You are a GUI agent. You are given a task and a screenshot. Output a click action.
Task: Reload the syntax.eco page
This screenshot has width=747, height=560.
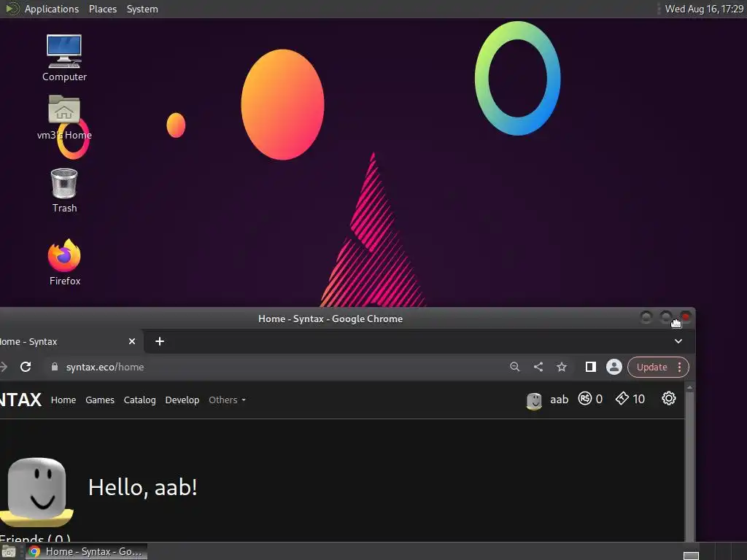[26, 367]
